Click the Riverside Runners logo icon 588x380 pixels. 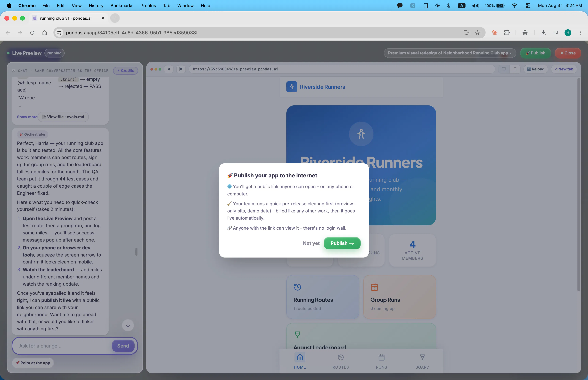point(292,87)
